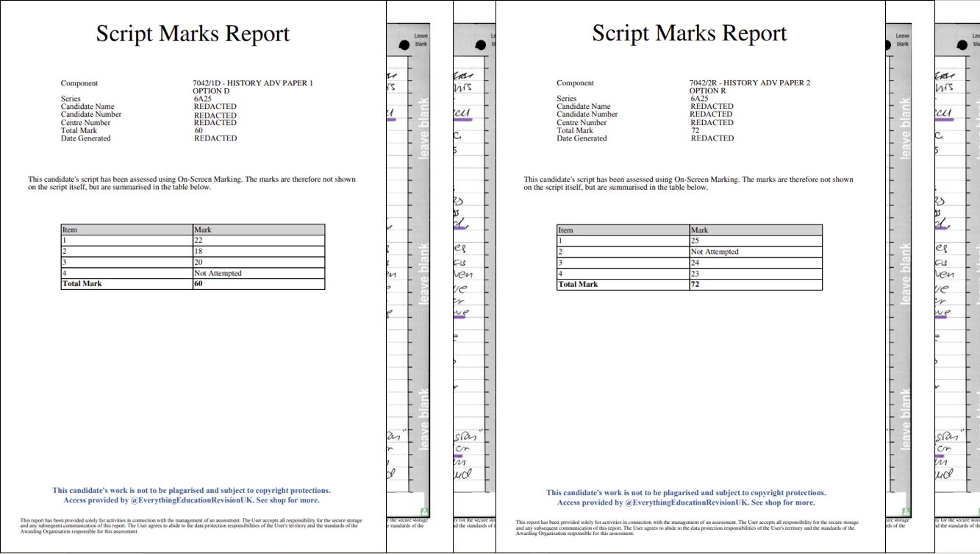Click the Total Mark 72 table cell
Viewport: 980px width, 554px height.
pyautogui.click(x=755, y=285)
